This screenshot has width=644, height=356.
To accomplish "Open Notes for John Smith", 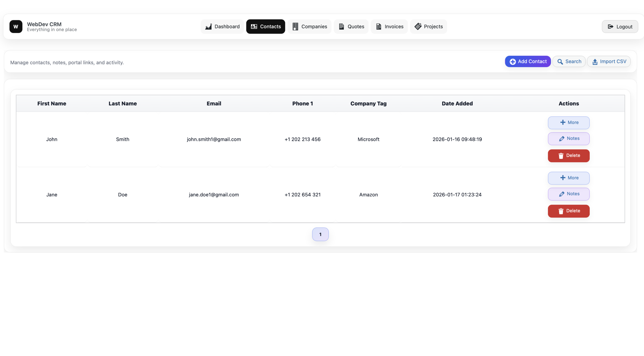I will point(569,139).
